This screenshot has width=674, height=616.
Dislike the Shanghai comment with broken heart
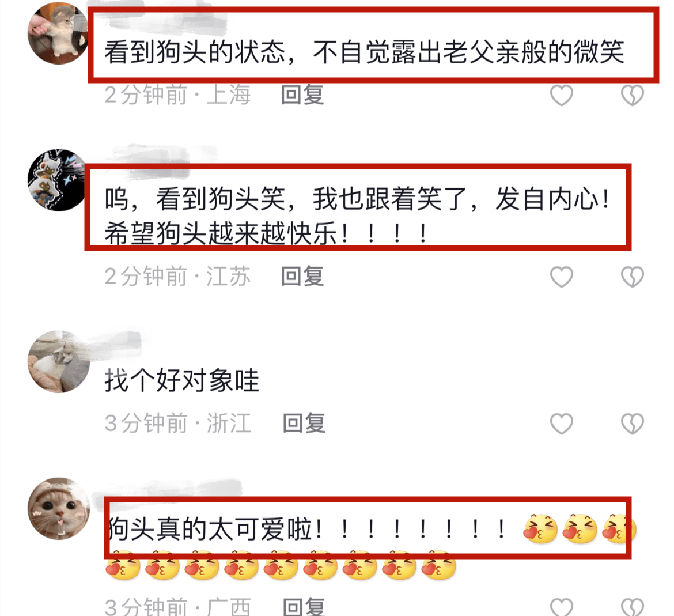633,95
